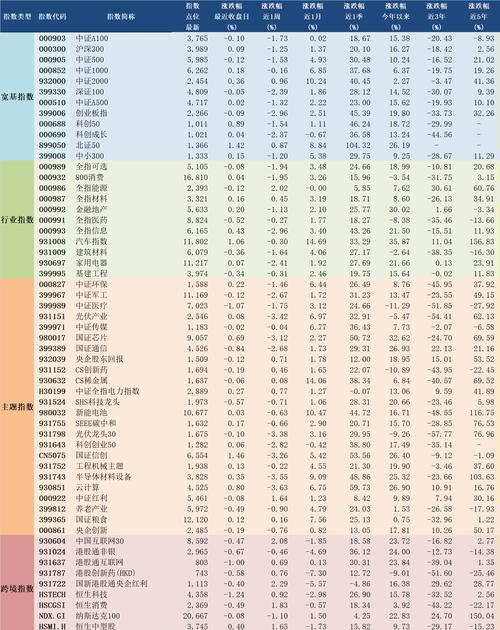Screen dimensions: 500x630
Task: Select the 指数类型 column header
Action: (17, 17)
